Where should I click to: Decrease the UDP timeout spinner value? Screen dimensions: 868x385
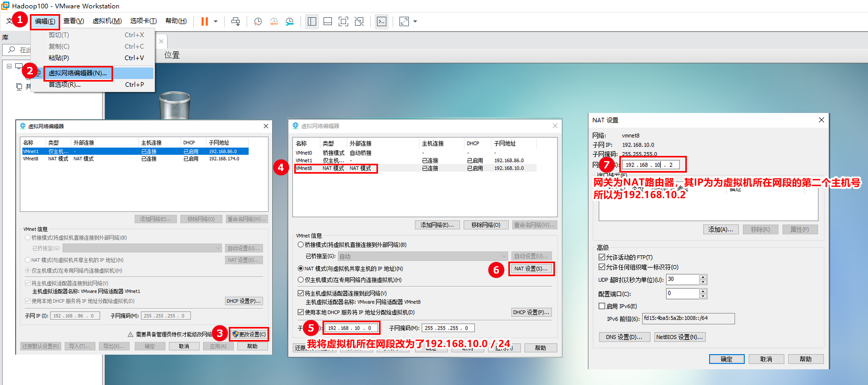point(703,282)
